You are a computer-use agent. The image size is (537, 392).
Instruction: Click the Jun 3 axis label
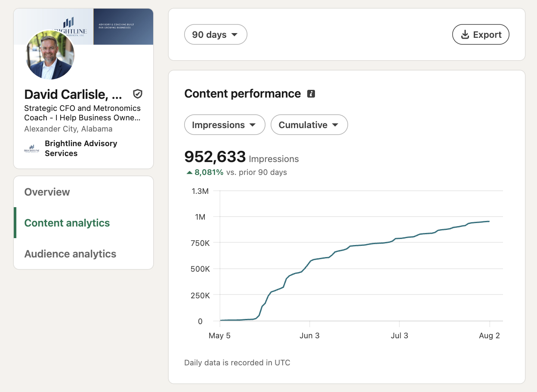click(x=309, y=336)
